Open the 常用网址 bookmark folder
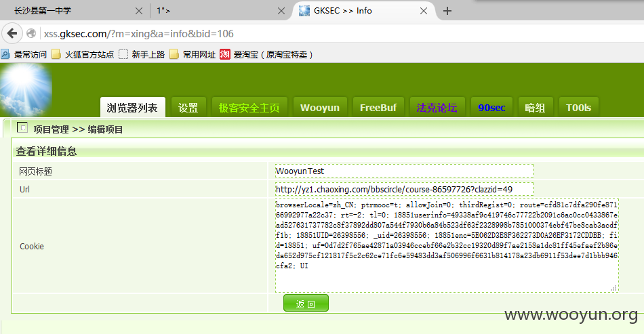 (x=193, y=55)
